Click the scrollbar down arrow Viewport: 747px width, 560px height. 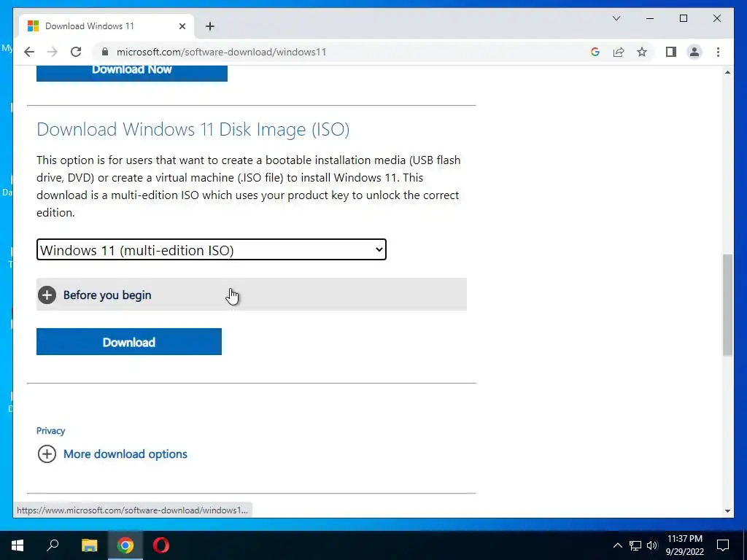click(727, 511)
